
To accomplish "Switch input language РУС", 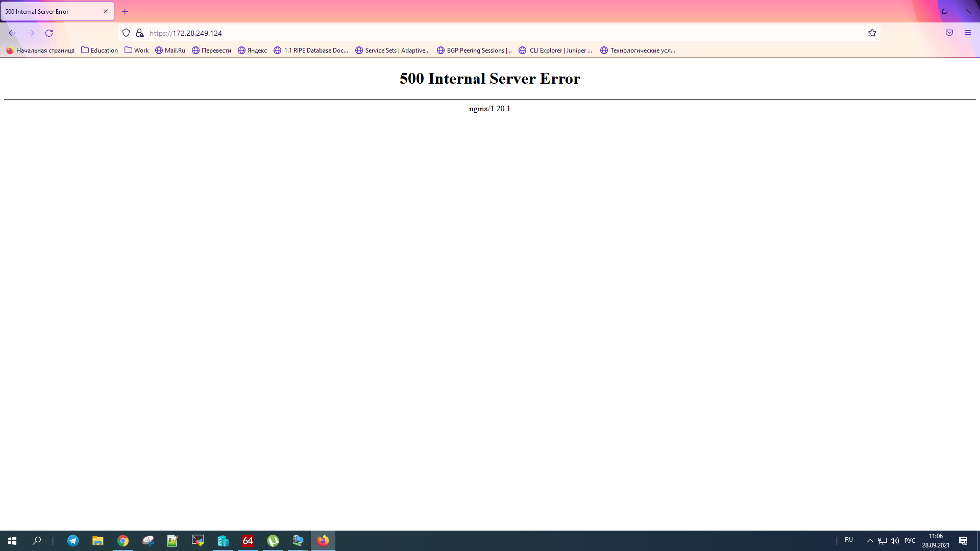I will point(910,541).
